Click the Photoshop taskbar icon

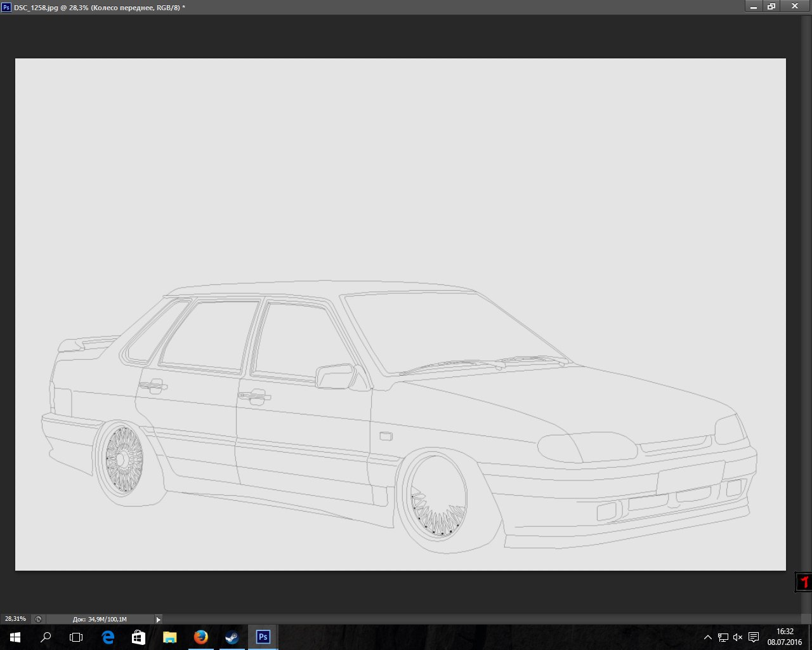(263, 637)
